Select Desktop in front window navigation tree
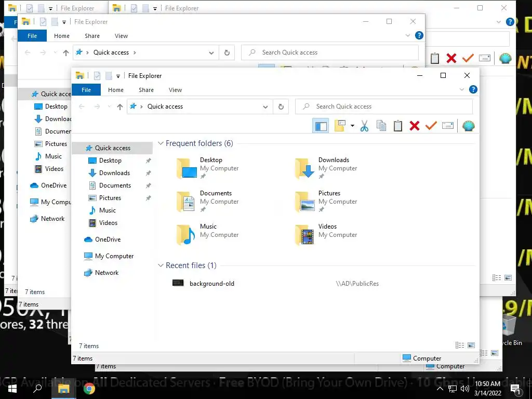Image resolution: width=532 pixels, height=399 pixels. [x=110, y=161]
